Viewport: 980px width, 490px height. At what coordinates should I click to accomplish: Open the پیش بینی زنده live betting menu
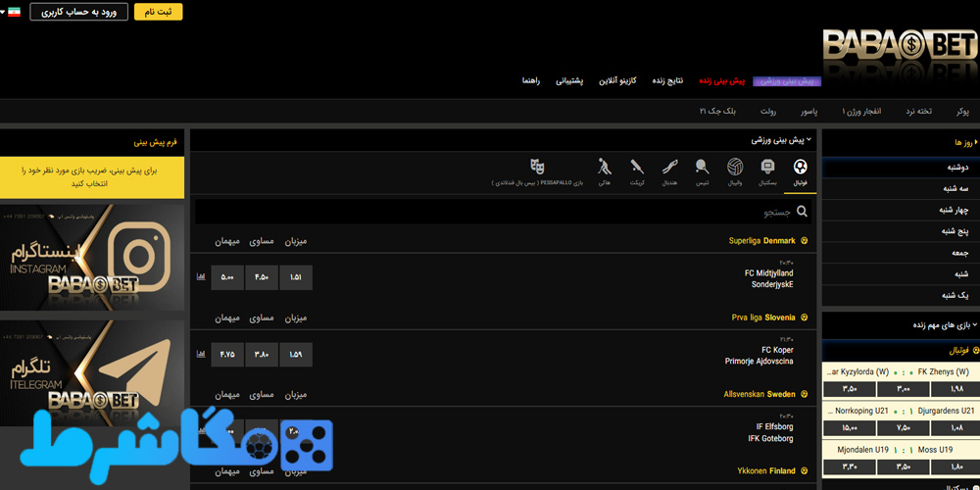(722, 81)
